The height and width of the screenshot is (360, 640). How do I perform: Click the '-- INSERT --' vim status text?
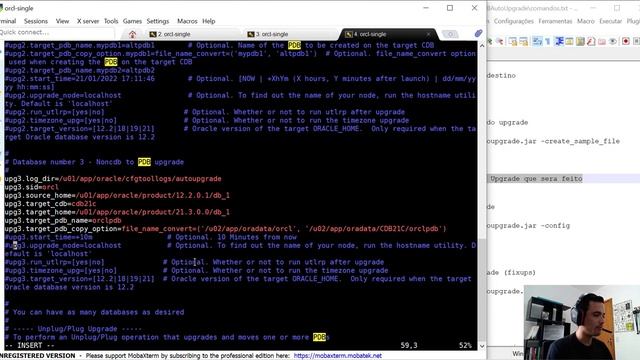point(30,345)
